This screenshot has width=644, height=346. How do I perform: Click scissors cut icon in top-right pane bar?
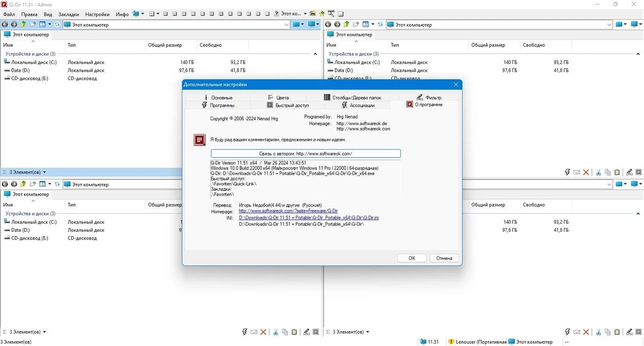point(598,172)
